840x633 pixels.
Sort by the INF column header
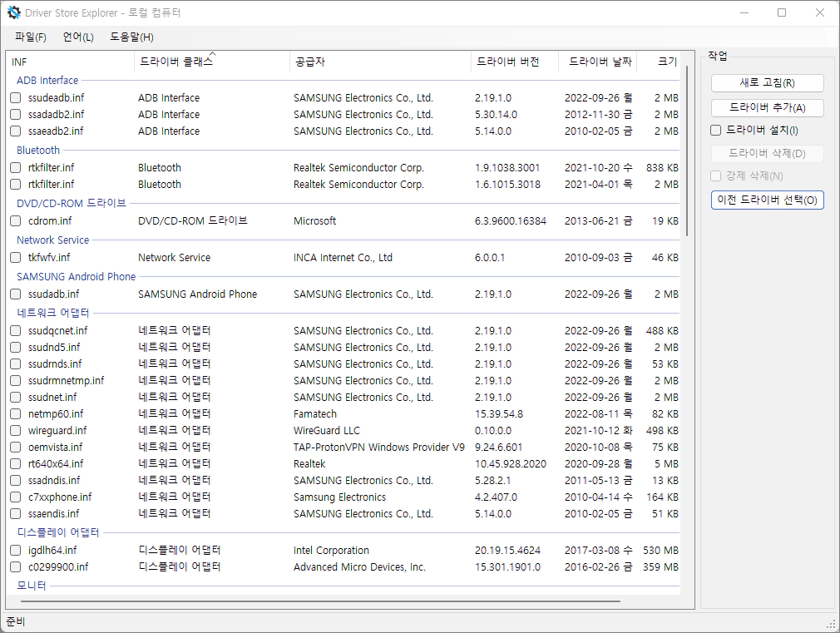click(70, 62)
